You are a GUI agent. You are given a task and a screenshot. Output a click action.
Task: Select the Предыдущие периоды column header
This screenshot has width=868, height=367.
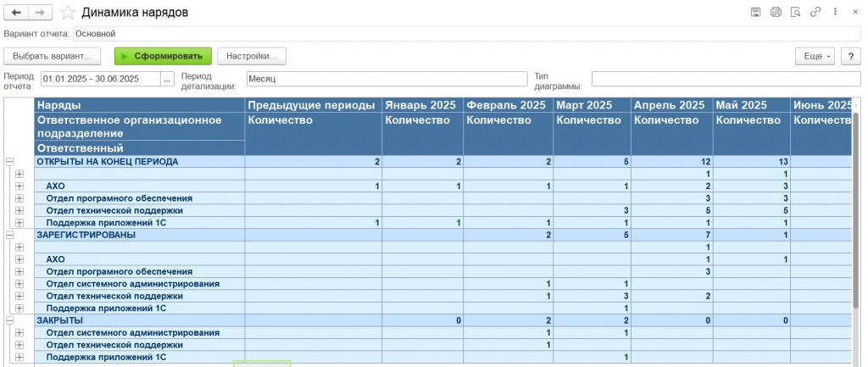click(x=314, y=105)
